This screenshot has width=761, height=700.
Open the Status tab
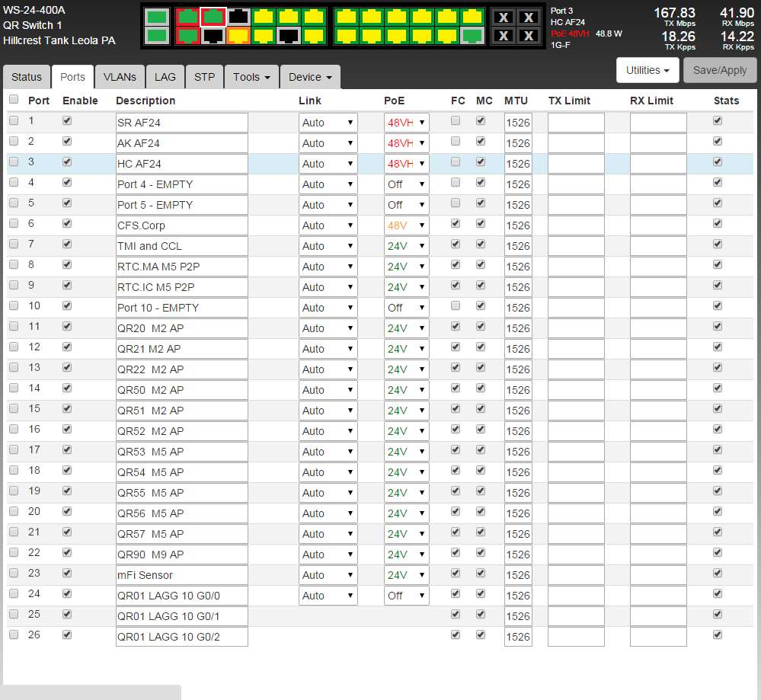(27, 77)
